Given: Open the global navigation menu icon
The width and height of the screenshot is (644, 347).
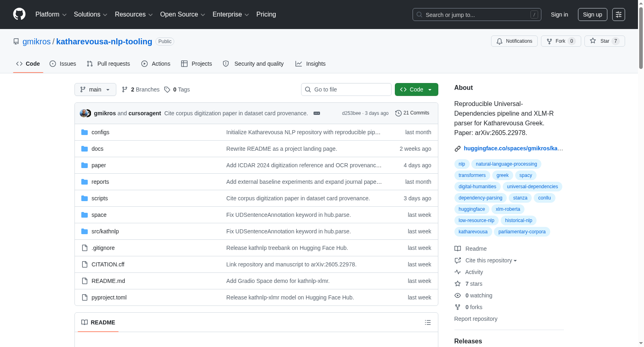Looking at the screenshot, I should (x=619, y=15).
